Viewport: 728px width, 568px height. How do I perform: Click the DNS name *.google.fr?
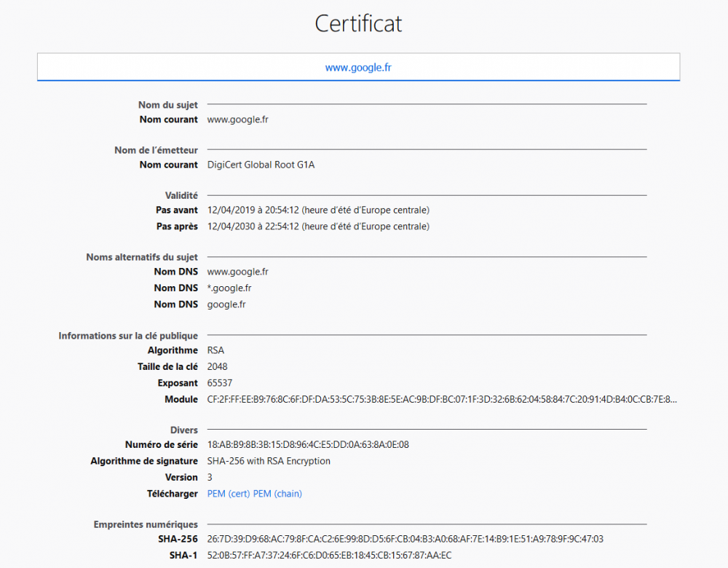230,288
